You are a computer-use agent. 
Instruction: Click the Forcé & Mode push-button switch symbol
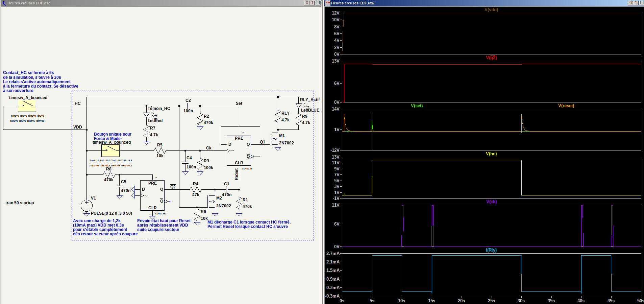pos(110,150)
